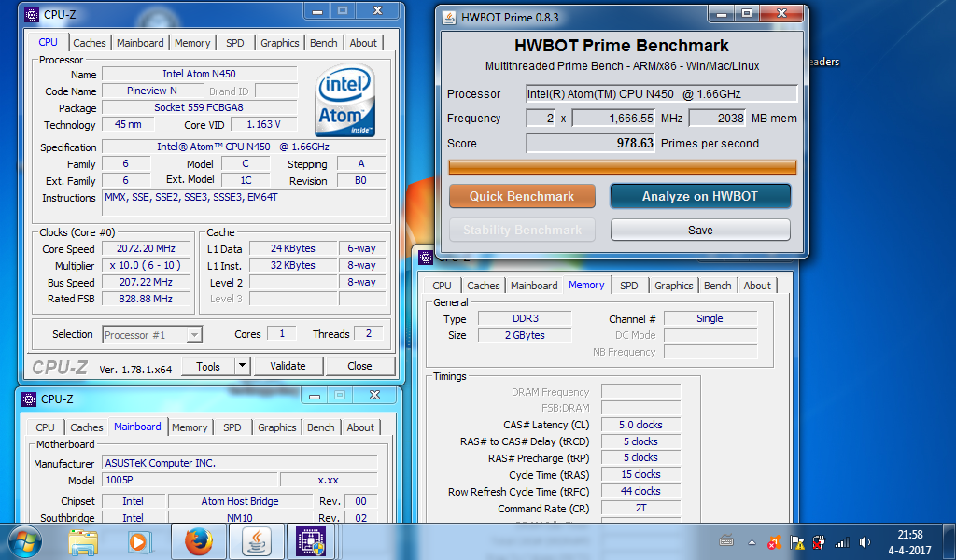Viewport: 956px width, 560px height.
Task: Click CPU-Z icon of Mainboard window title
Action: [x=29, y=399]
